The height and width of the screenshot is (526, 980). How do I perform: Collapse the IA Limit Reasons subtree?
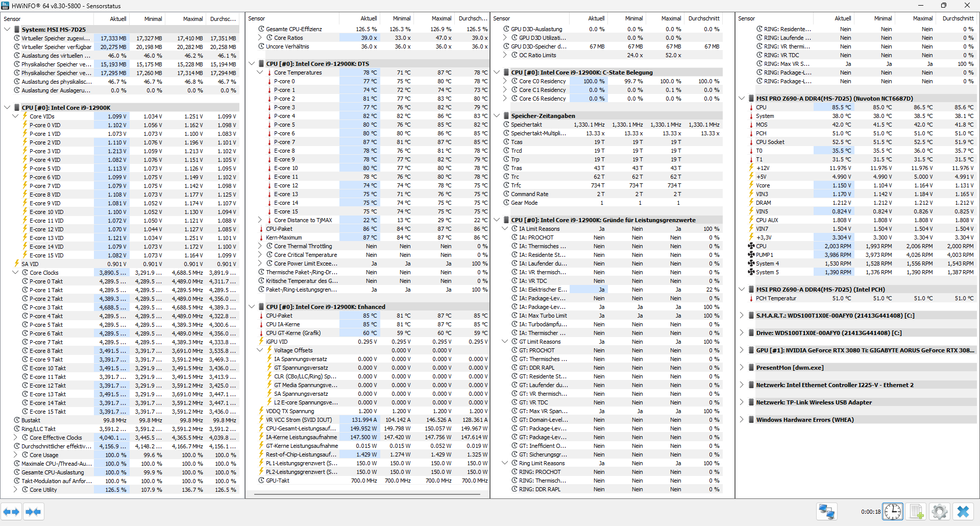505,229
